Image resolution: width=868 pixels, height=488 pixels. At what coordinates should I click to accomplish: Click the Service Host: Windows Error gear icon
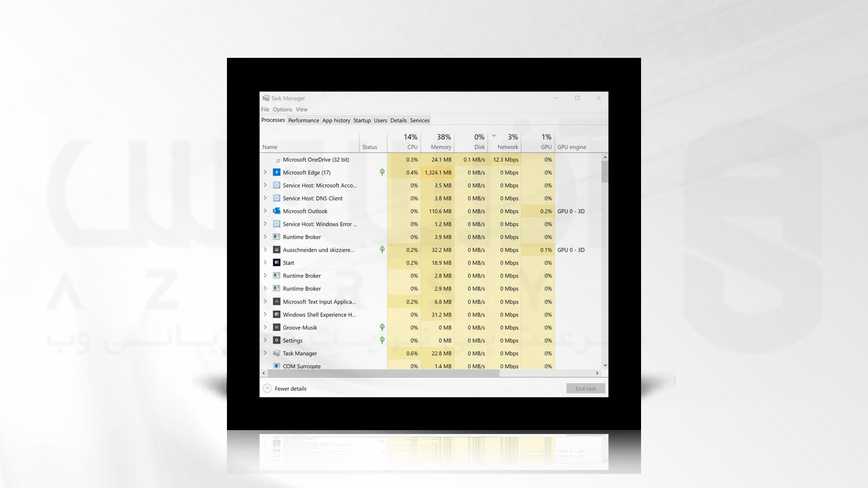277,224
